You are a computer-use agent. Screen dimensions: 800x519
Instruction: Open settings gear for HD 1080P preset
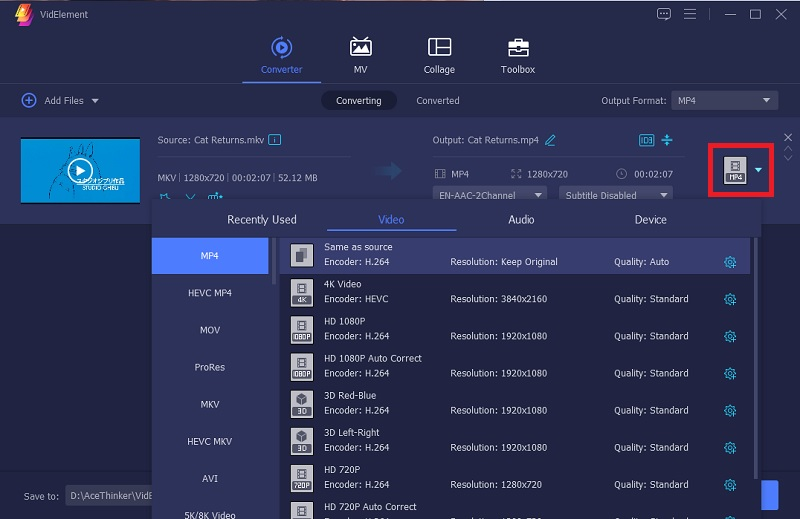[x=730, y=336]
